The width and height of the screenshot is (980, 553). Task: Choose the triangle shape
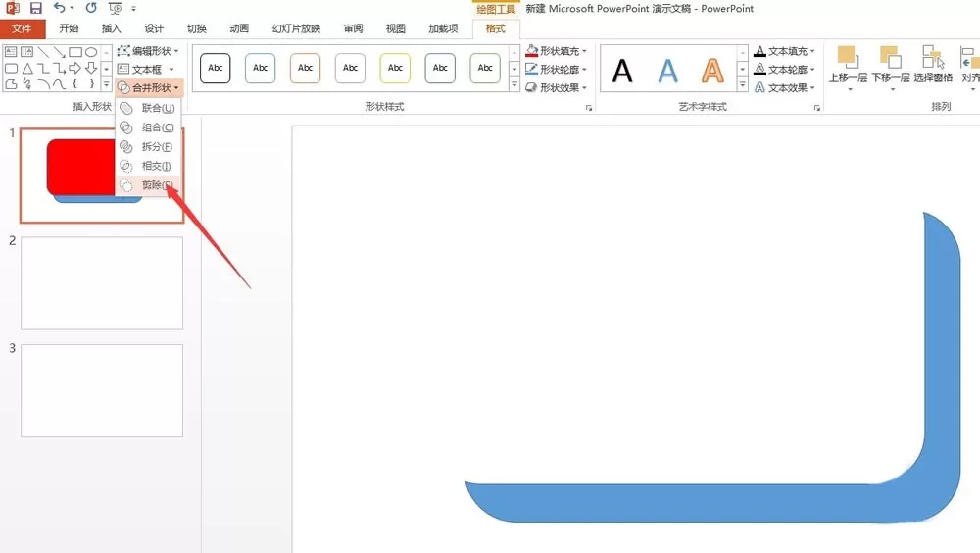tap(26, 69)
